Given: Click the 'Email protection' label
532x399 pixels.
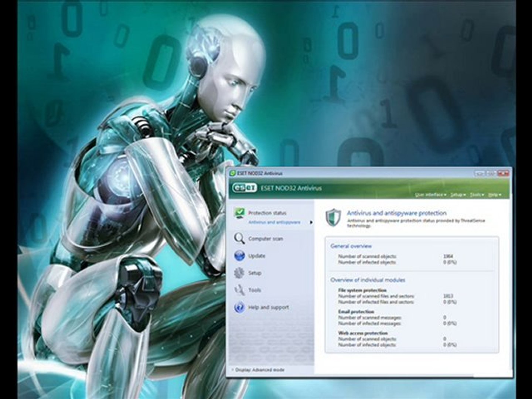Looking at the screenshot, I should [356, 312].
